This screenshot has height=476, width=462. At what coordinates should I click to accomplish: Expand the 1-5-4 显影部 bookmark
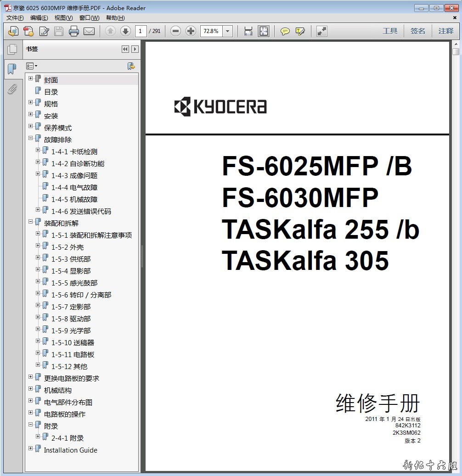click(38, 269)
